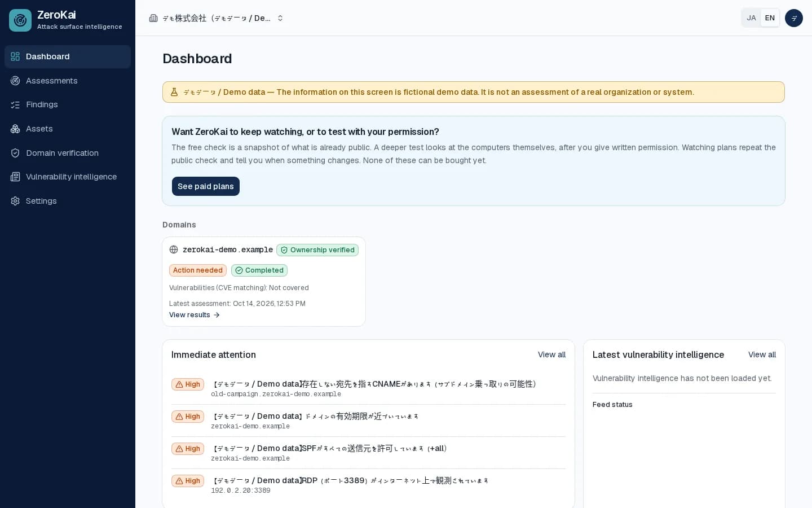Click the Vulnerability intelligence newspaper icon
The width and height of the screenshot is (812, 508).
click(15, 177)
